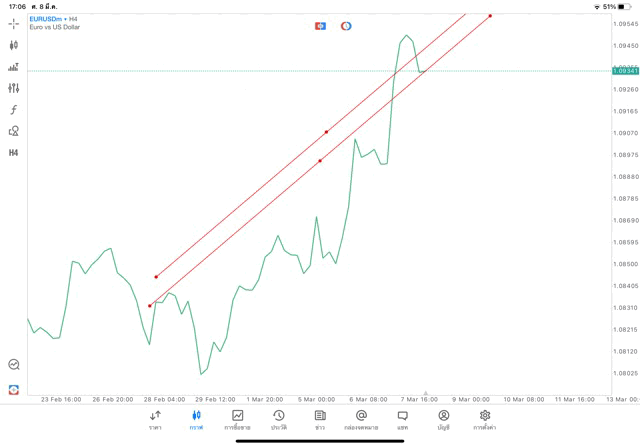Click the current price label 1.09341
This screenshot has height=447, width=640.
click(x=626, y=71)
